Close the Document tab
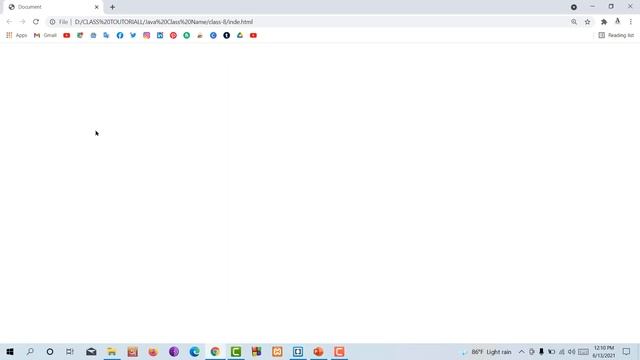Image resolution: width=640 pixels, height=360 pixels. point(97,7)
